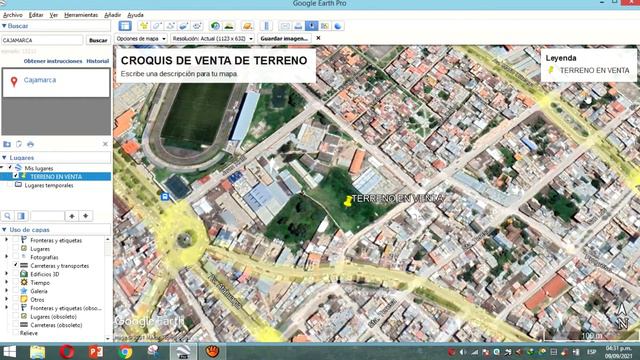Toggle the sidebar panel toolbar icon
Screen dimensions: 640x360
click(125, 26)
